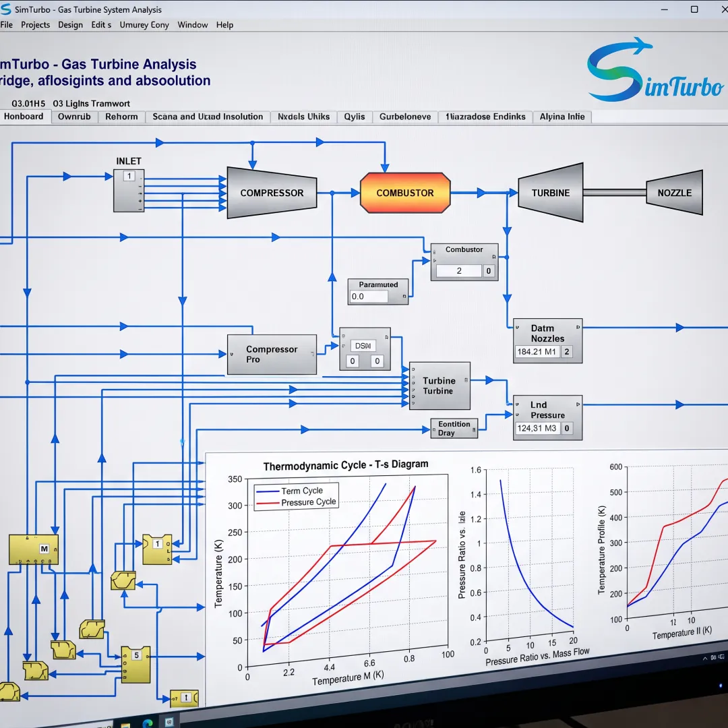Open the 1liazradose Endinks tab

point(485,117)
